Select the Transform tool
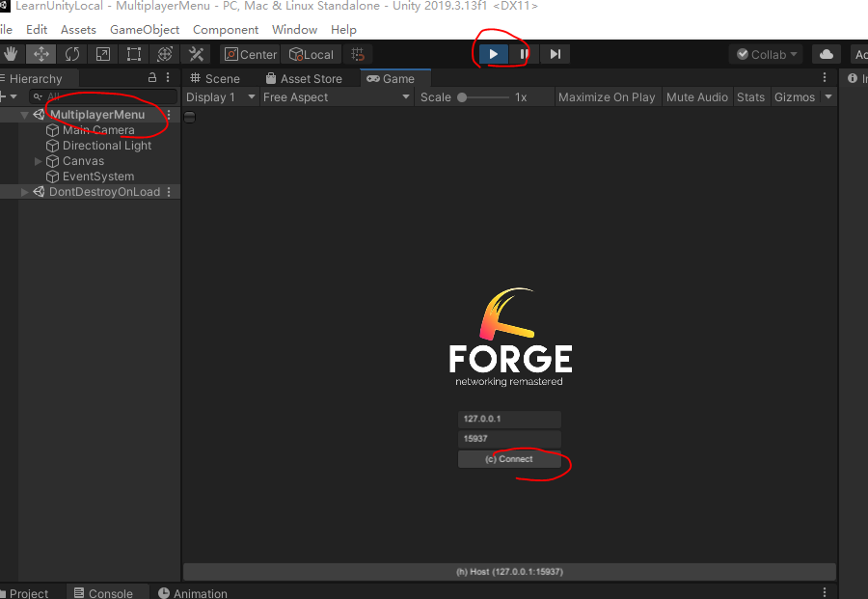This screenshot has width=868, height=599. point(165,54)
